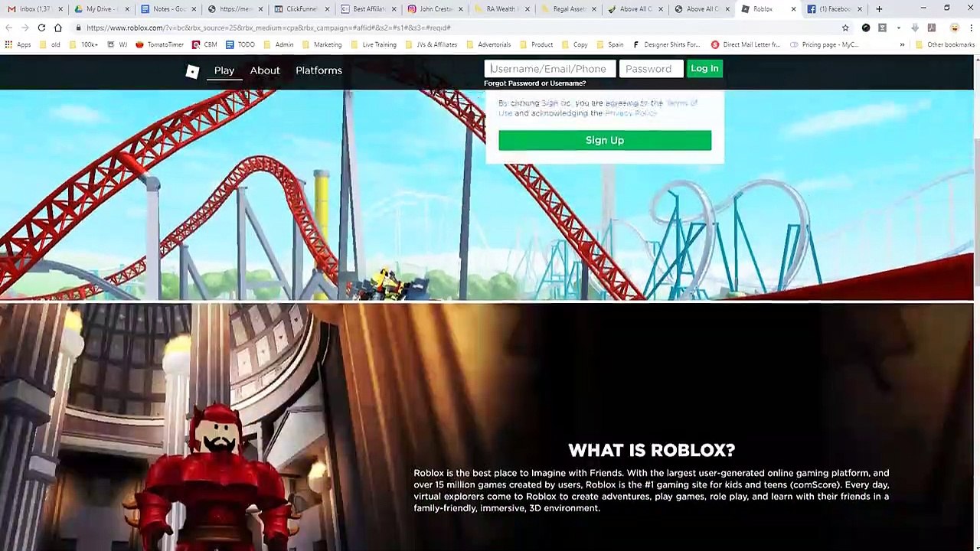Open Forgot Password or Username link

pyautogui.click(x=534, y=83)
